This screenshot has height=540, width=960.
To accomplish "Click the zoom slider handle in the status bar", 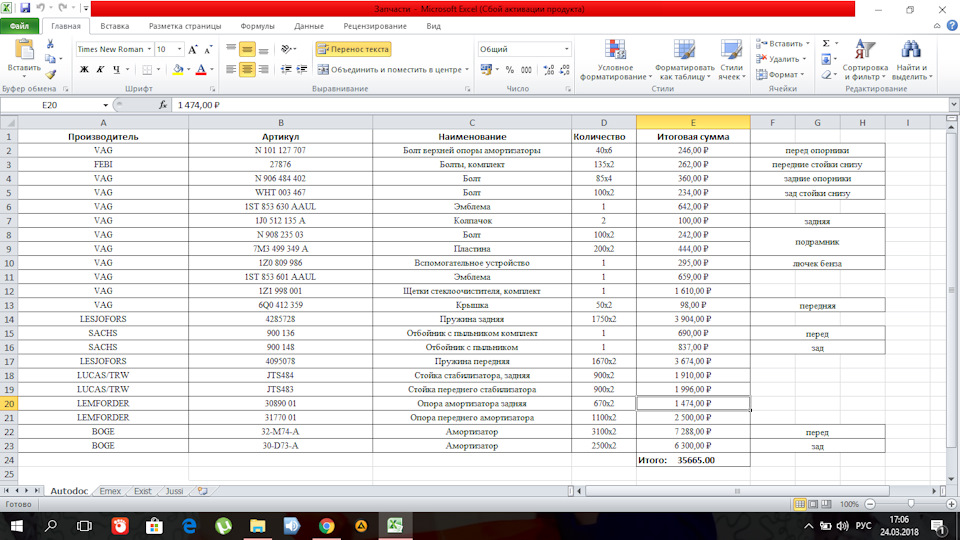I will pos(911,504).
